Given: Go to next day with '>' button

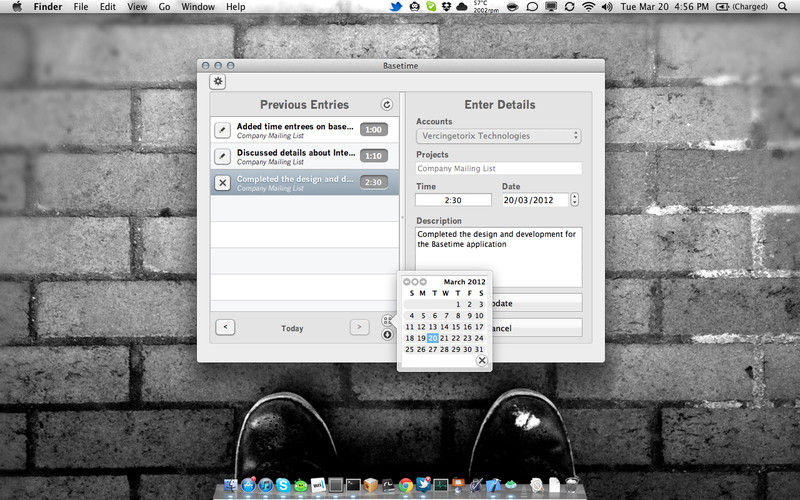Looking at the screenshot, I should pyautogui.click(x=359, y=327).
